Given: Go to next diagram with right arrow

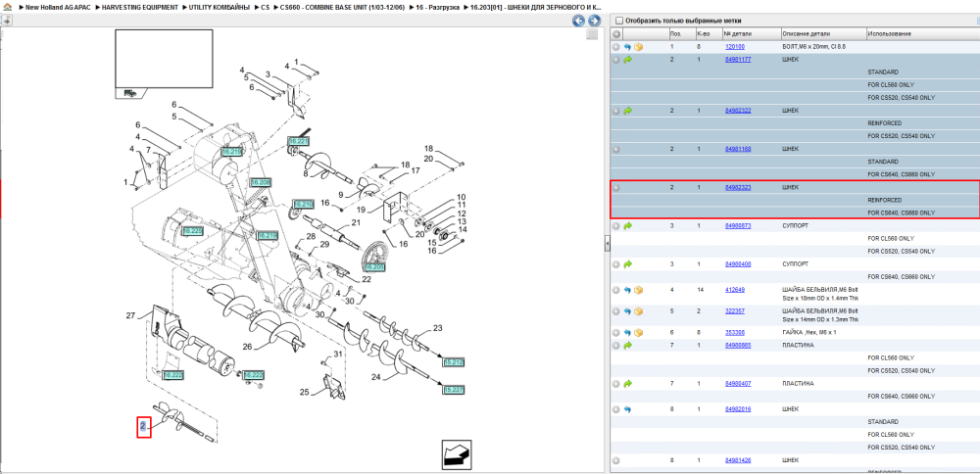Looking at the screenshot, I should [594, 21].
